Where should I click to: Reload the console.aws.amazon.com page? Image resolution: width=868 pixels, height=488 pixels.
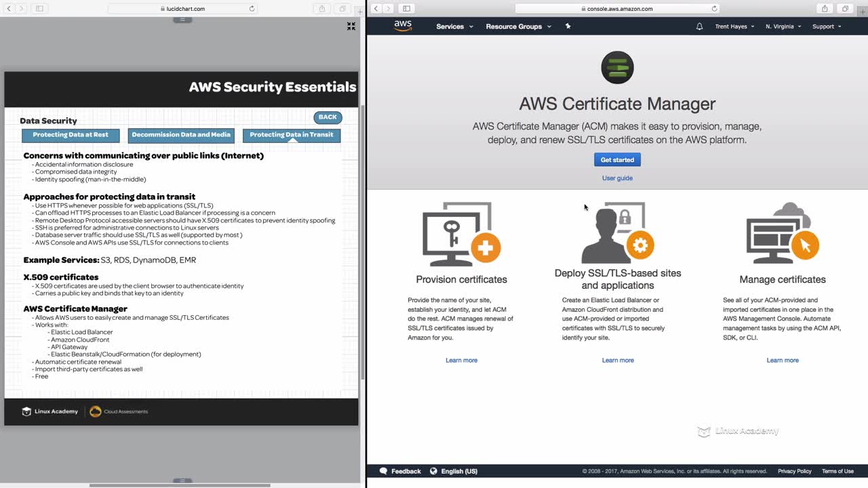point(714,9)
